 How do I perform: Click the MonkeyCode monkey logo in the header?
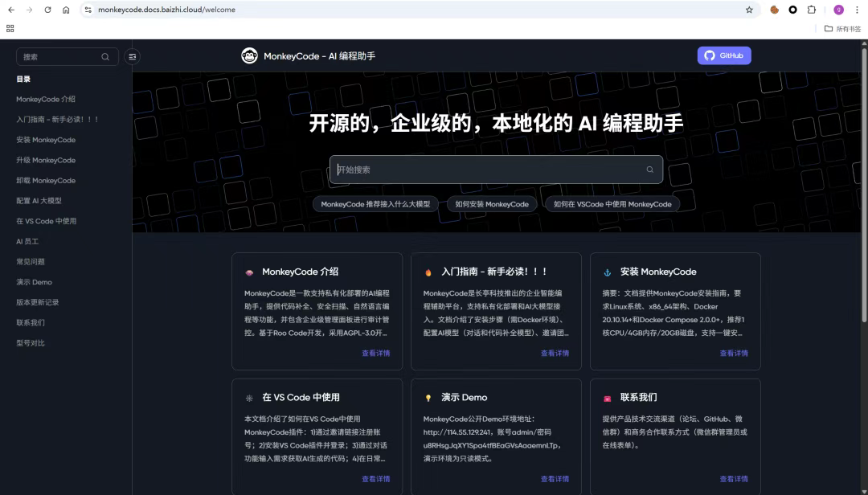pos(250,55)
